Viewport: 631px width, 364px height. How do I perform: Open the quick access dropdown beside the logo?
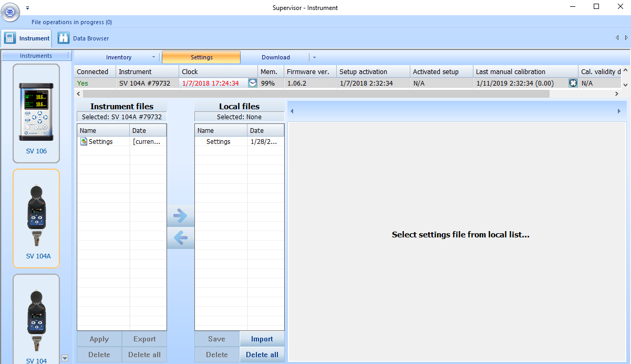(x=27, y=8)
